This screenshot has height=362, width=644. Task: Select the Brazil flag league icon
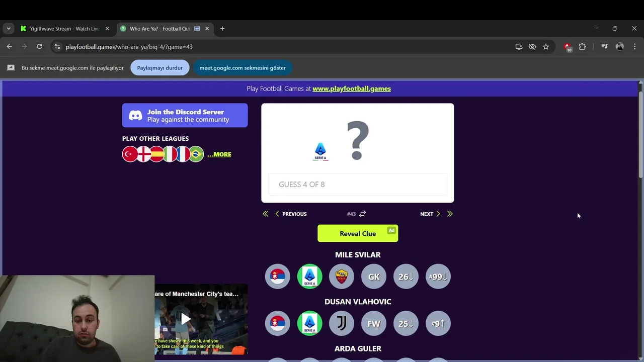[196, 154]
